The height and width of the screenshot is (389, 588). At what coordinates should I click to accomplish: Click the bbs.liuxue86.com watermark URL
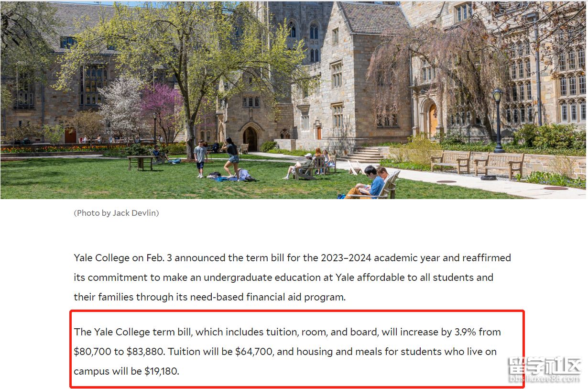pyautogui.click(x=544, y=379)
